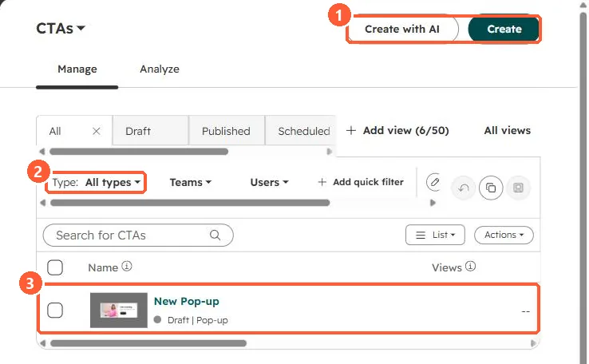Click the grey draft status dot
The height and width of the screenshot is (364, 589).
click(157, 319)
